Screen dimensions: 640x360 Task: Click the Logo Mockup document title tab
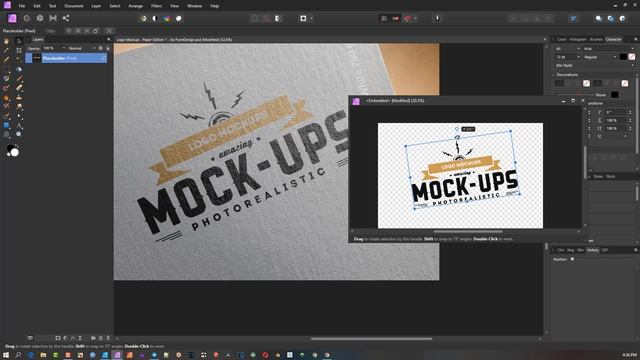(x=174, y=40)
